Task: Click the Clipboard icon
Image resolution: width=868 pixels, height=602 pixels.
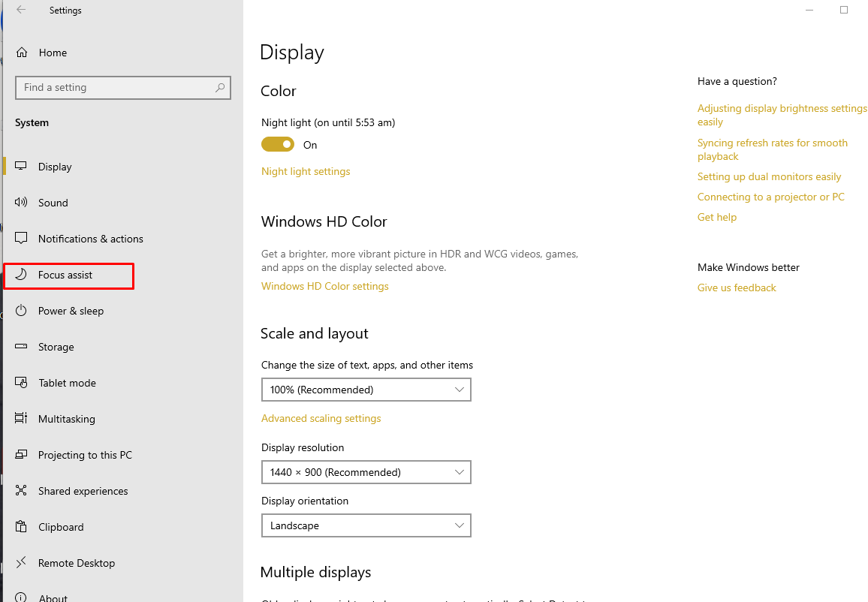Action: click(x=21, y=526)
